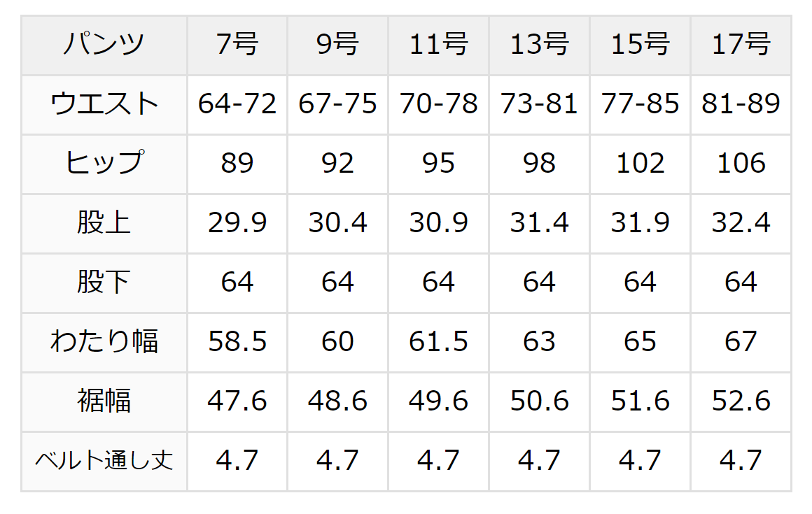Select the 7号 size column header
Viewport: 812px width, 514px height.
(237, 45)
